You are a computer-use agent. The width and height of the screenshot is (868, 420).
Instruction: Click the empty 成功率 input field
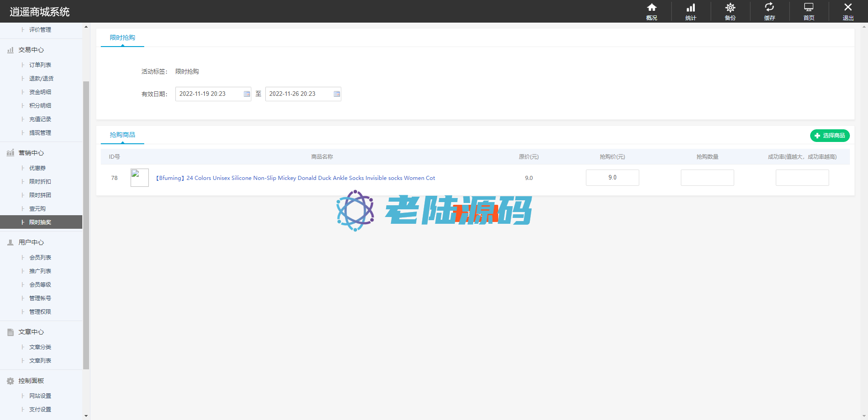click(x=802, y=178)
